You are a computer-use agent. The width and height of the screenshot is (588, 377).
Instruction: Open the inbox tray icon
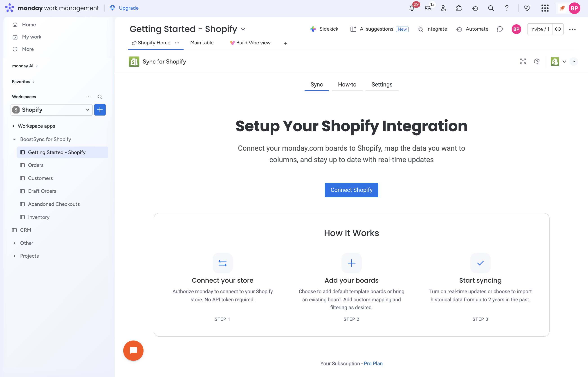click(x=428, y=8)
